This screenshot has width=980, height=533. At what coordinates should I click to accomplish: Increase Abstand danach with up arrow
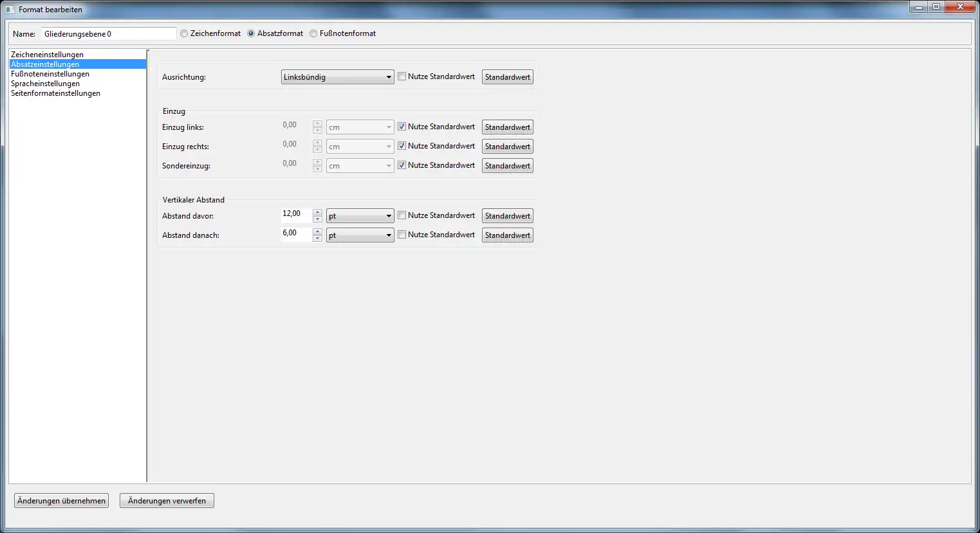coord(317,231)
